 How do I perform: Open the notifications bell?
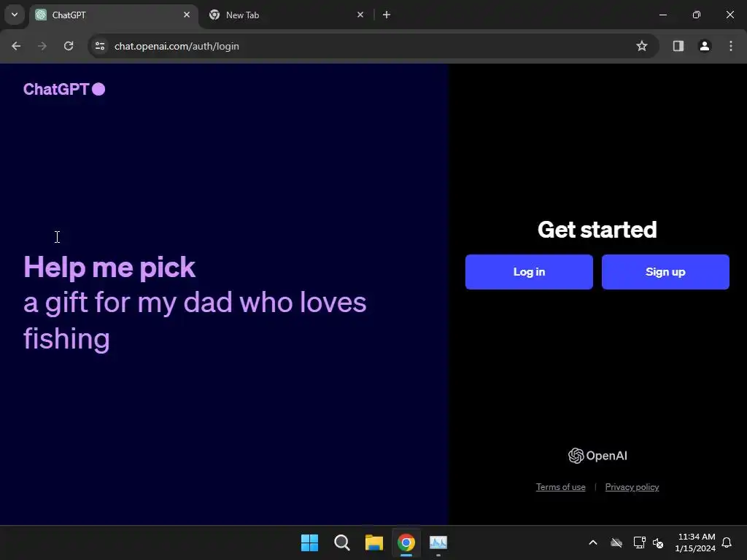click(x=727, y=542)
